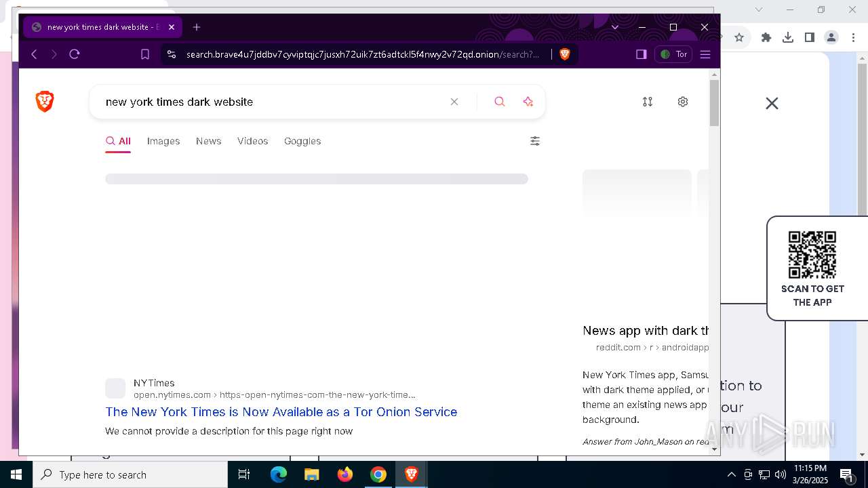Viewport: 868px width, 488px height.
Task: Expand Chrome tab search chevron
Action: (759, 9)
